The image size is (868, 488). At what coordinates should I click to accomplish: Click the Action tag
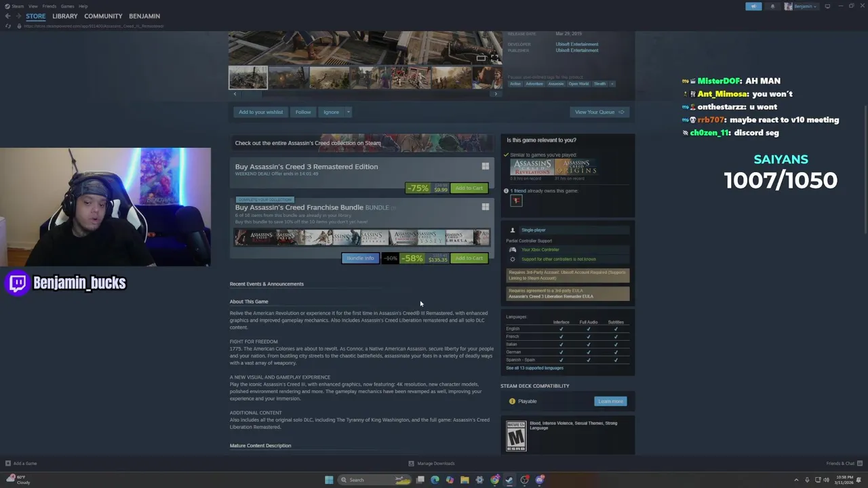(x=515, y=84)
